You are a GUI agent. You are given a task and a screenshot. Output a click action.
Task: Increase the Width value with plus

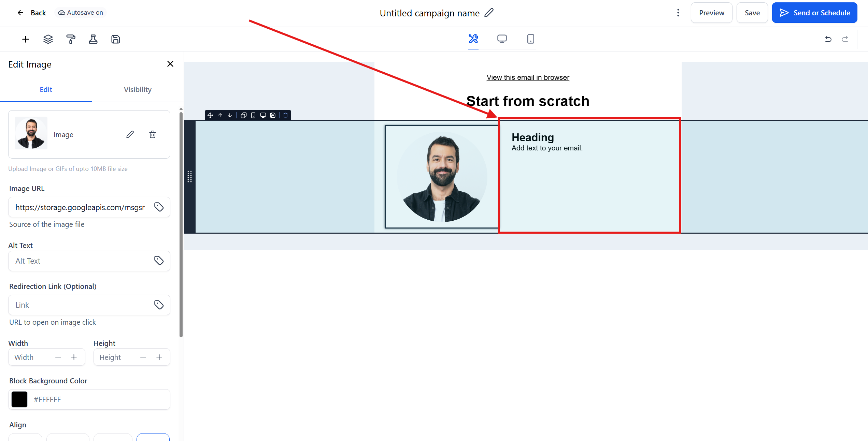(x=74, y=357)
